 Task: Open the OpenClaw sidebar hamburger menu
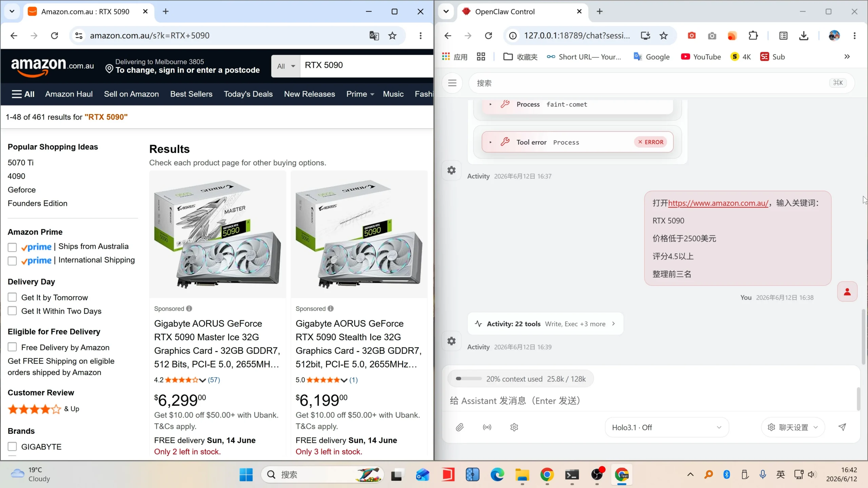pos(452,83)
